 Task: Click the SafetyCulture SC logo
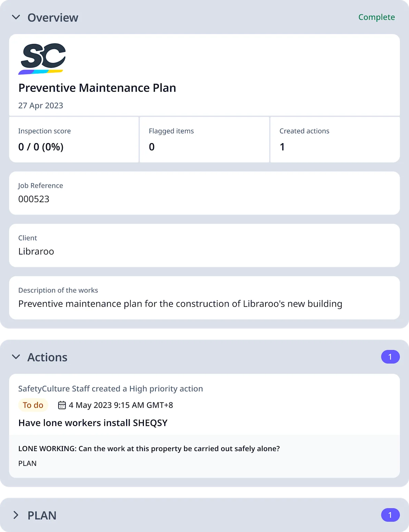point(42,59)
